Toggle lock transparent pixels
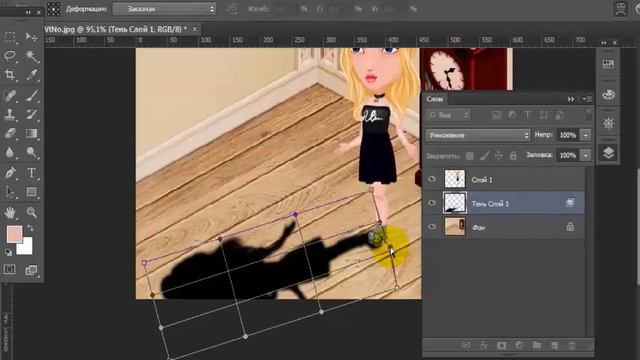 pyautogui.click(x=470, y=156)
